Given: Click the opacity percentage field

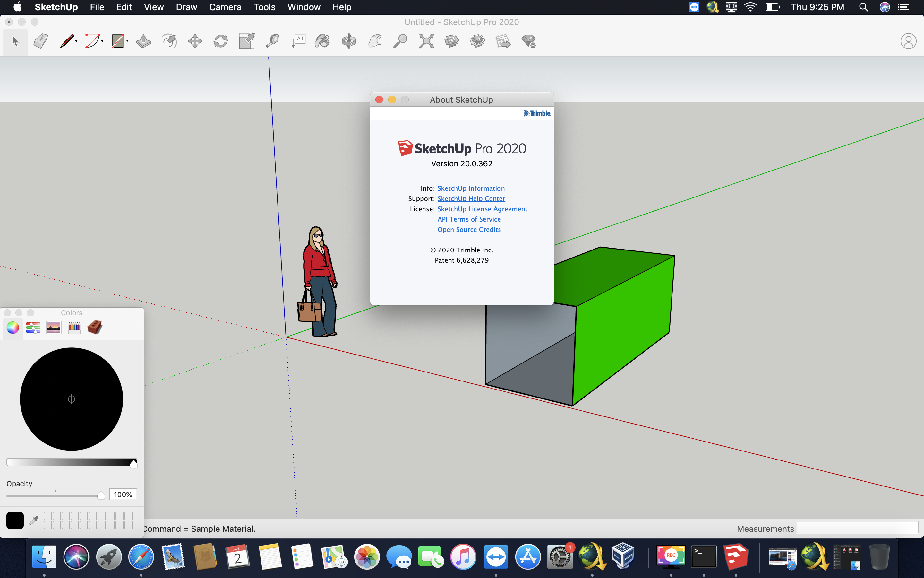Looking at the screenshot, I should pos(123,494).
